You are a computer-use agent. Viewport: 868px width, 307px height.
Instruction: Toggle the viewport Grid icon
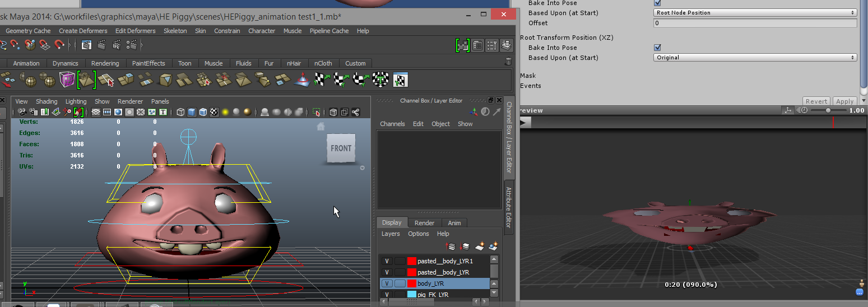(96, 112)
